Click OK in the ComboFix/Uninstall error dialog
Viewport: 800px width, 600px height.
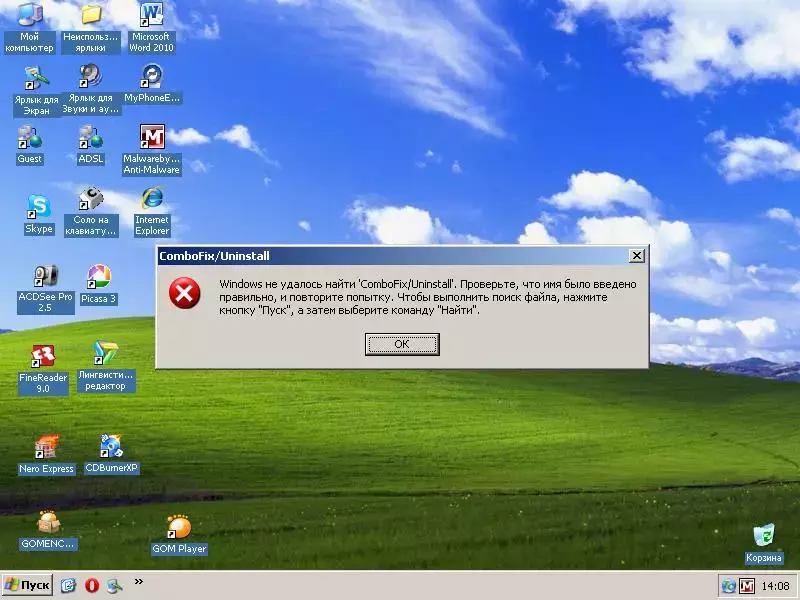(x=402, y=344)
